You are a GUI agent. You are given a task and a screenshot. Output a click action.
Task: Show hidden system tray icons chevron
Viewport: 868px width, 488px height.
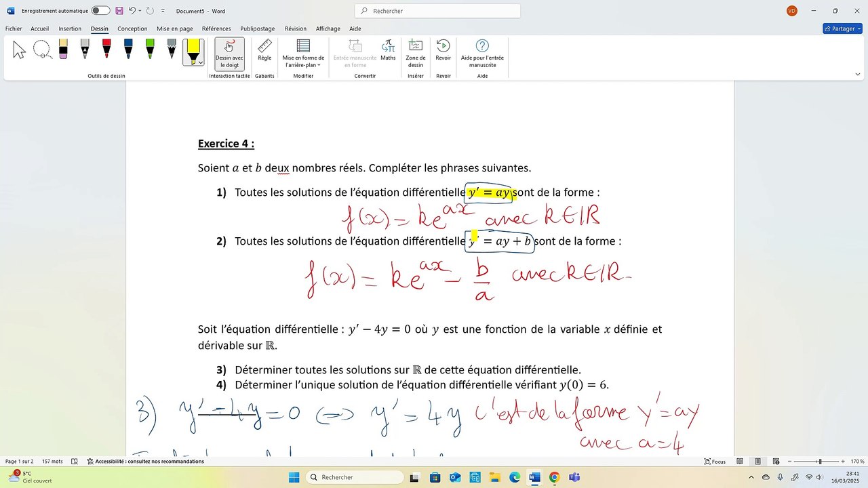751,477
